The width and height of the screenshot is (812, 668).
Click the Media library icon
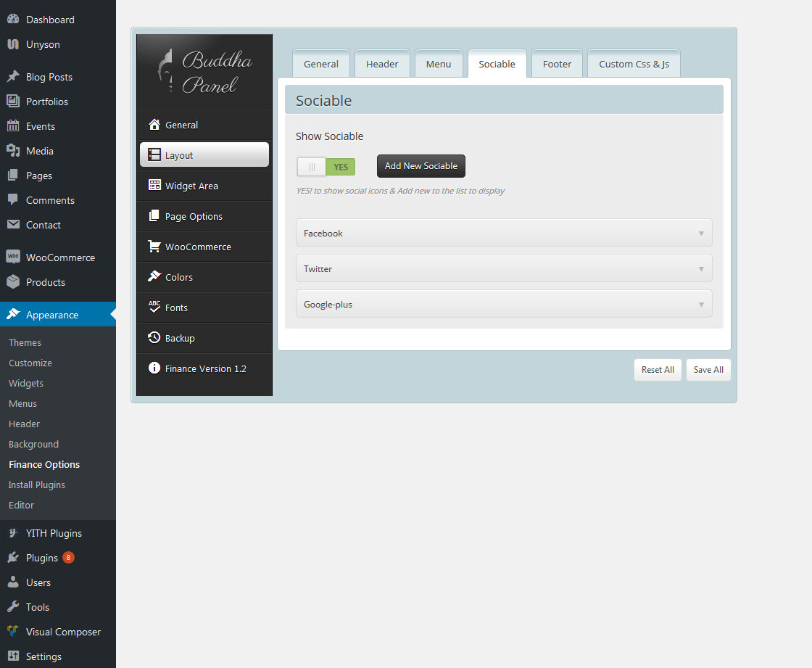pyautogui.click(x=13, y=150)
